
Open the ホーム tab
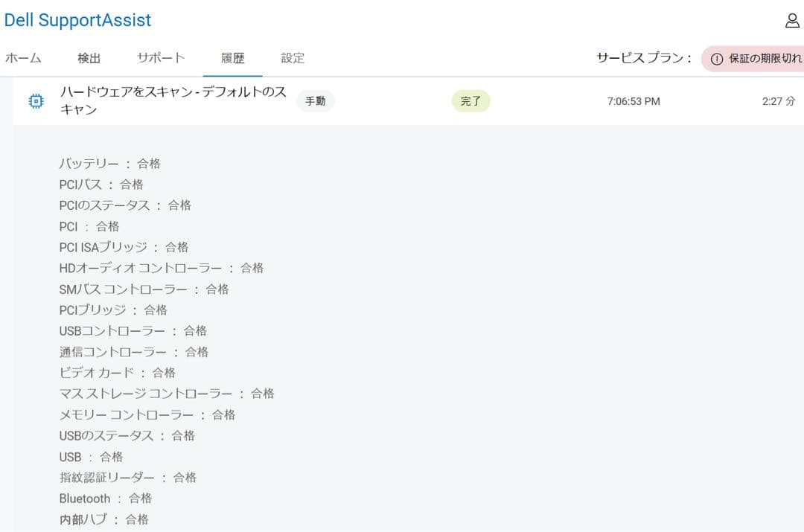tap(23, 57)
